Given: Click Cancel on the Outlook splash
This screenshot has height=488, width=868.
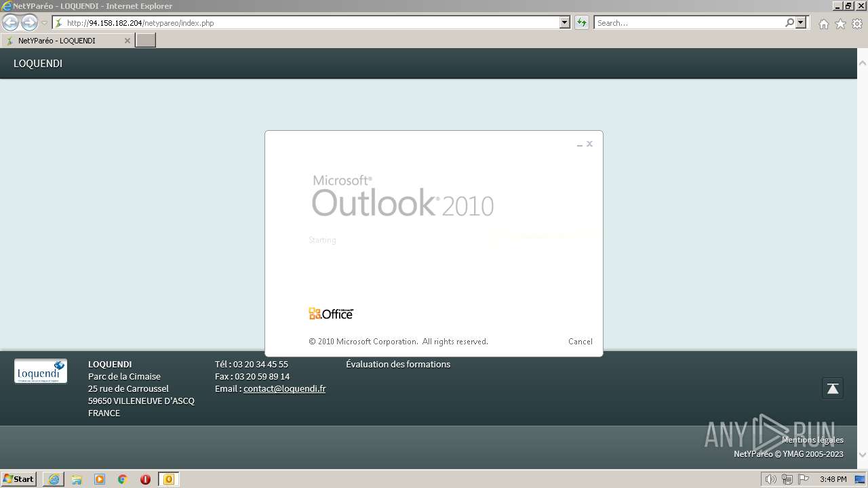Looking at the screenshot, I should click(580, 342).
